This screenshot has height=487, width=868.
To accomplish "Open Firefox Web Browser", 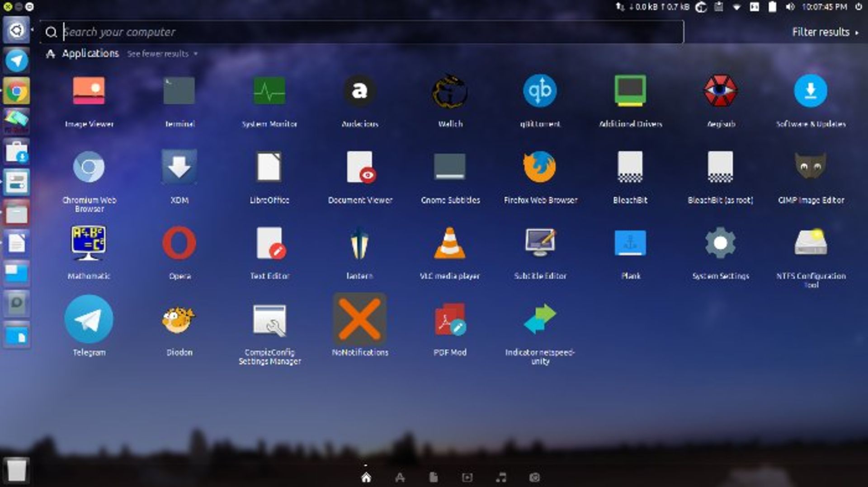I will pyautogui.click(x=540, y=167).
